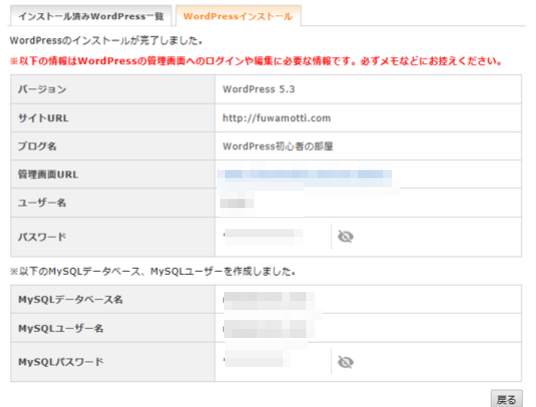
Task: Click the MySQL作成しました notice text
Action: (152, 272)
